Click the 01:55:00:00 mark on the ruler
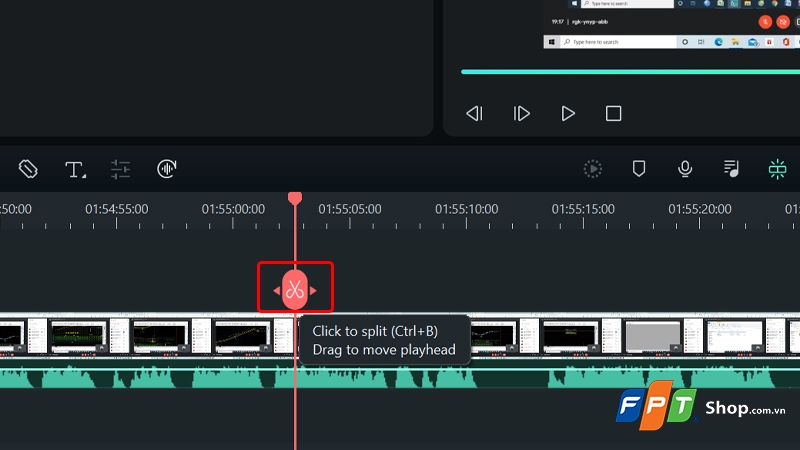 (233, 209)
